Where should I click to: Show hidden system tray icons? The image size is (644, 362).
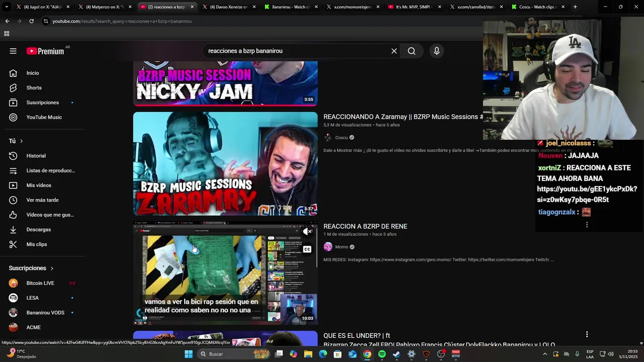tap(544, 354)
